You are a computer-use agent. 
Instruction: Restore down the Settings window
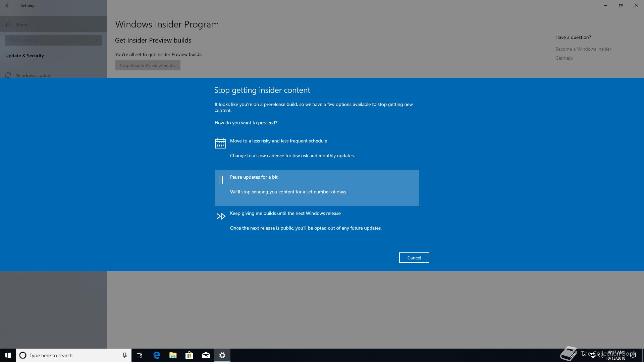coord(621,5)
